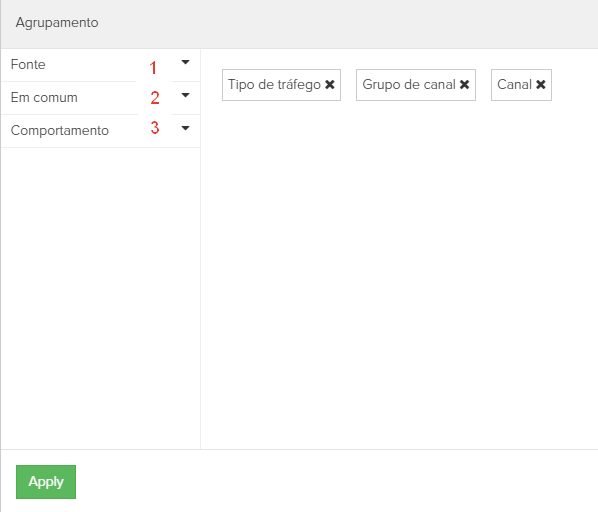This screenshot has width=598, height=512.
Task: Click the red number 3 marker
Action: point(154,128)
